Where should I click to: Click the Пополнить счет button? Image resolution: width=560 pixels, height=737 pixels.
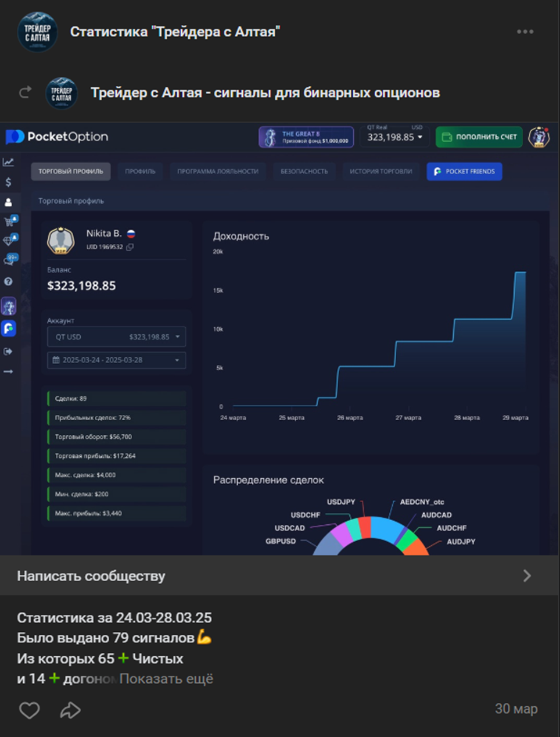[x=479, y=137]
